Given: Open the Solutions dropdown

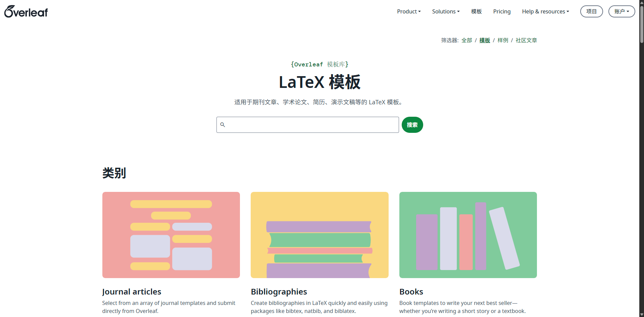Looking at the screenshot, I should [x=446, y=11].
